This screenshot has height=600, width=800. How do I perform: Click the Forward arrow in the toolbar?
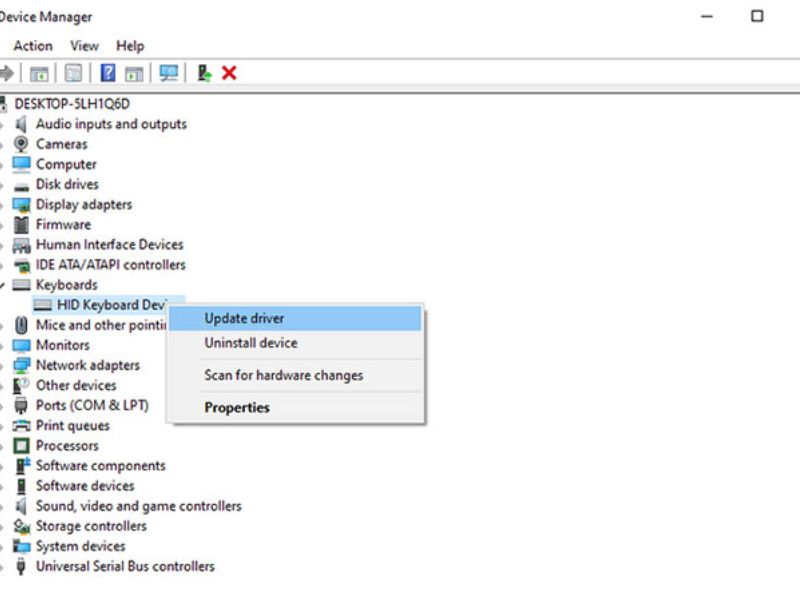pos(7,73)
